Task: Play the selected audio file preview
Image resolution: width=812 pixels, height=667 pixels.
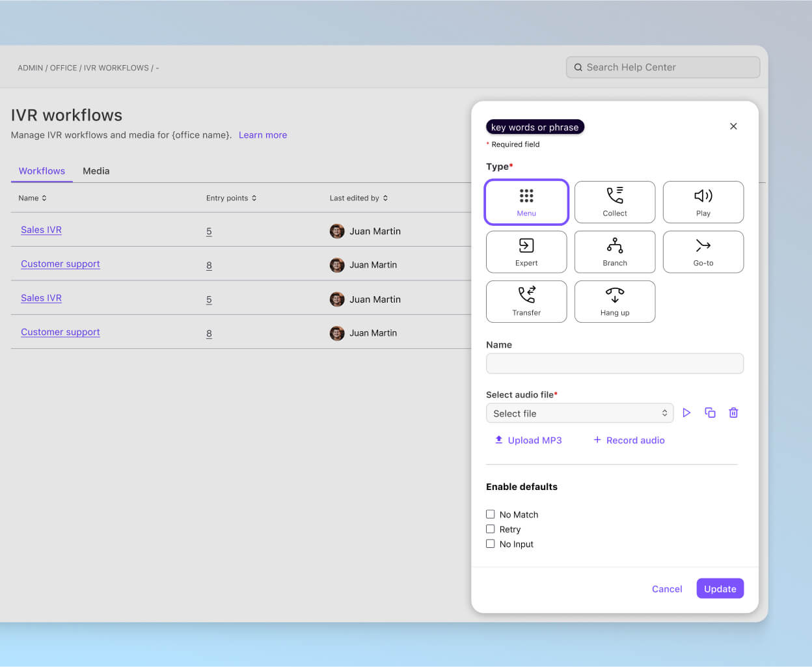Action: (687, 413)
